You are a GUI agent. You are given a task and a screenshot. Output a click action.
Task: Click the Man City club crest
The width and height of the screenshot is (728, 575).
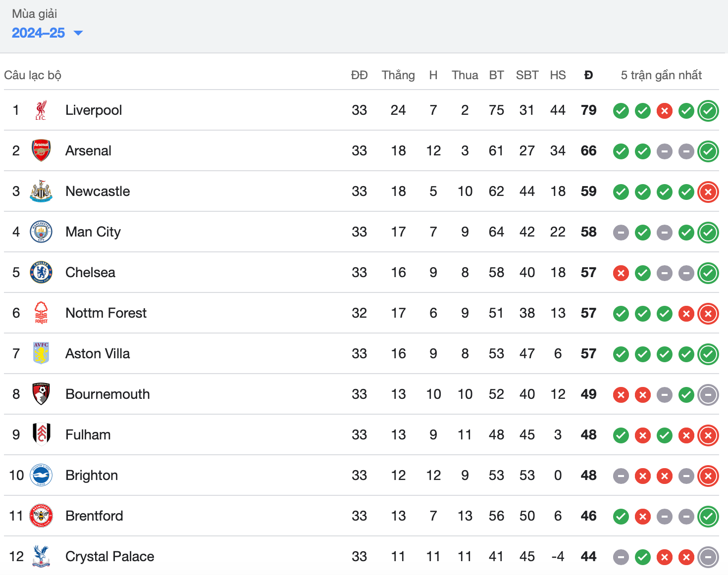(x=41, y=232)
